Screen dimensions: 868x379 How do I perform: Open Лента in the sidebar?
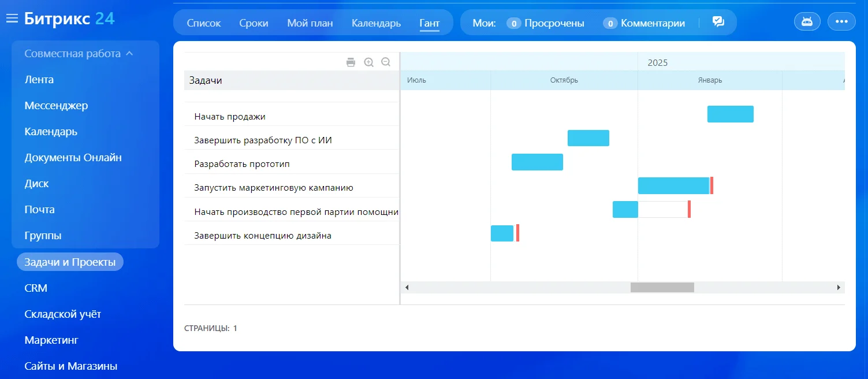39,80
